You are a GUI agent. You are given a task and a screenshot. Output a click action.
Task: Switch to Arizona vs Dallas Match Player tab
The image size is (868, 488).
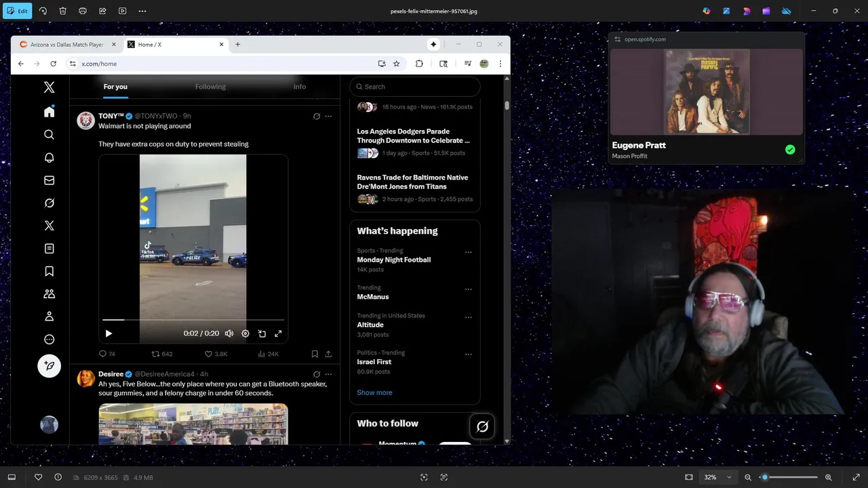point(66,45)
